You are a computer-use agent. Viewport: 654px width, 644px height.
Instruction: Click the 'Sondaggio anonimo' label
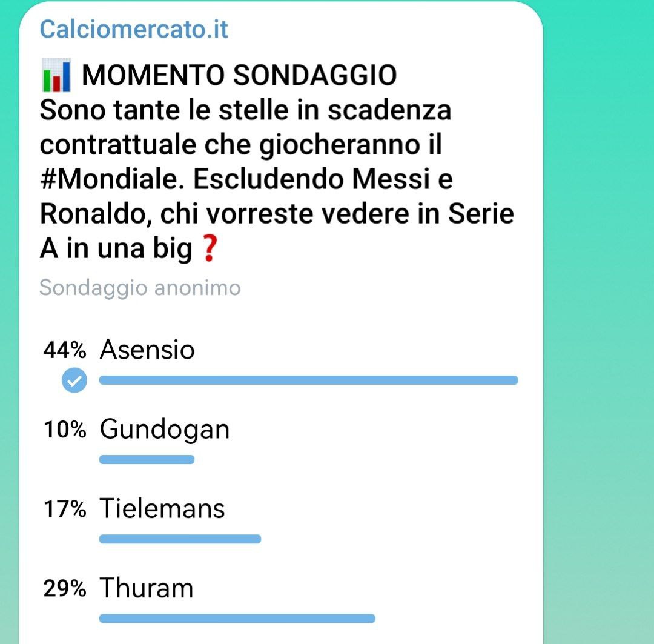pyautogui.click(x=140, y=288)
